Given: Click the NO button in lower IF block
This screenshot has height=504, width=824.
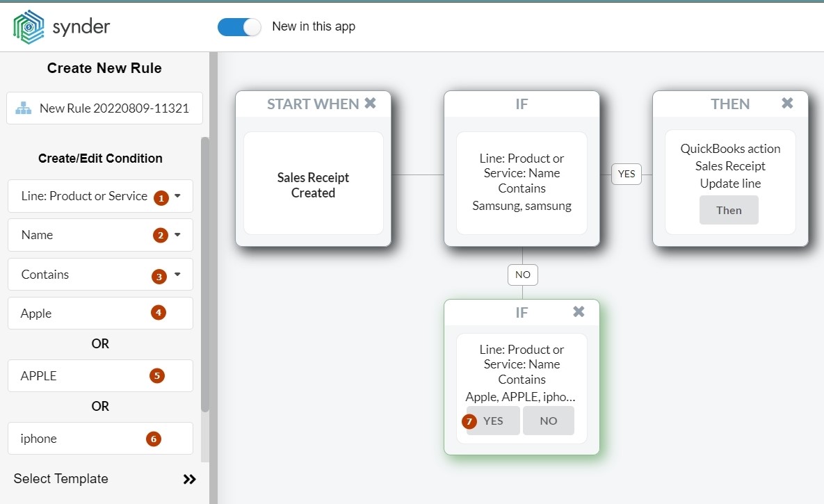Looking at the screenshot, I should click(549, 421).
